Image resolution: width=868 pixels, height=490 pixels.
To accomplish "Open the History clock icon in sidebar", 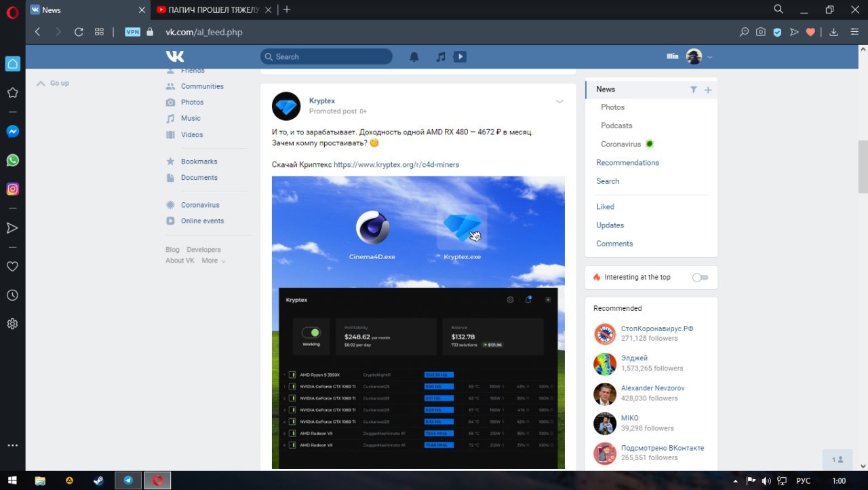I will click(12, 295).
